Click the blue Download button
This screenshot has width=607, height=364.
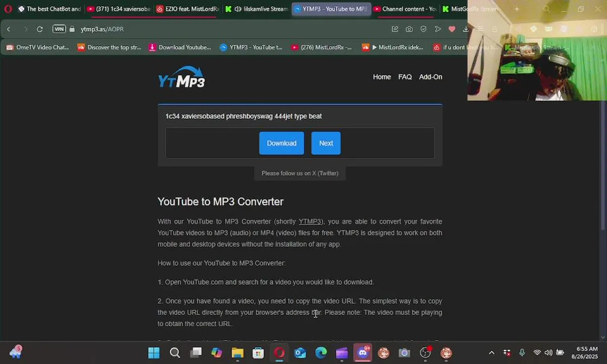point(282,143)
